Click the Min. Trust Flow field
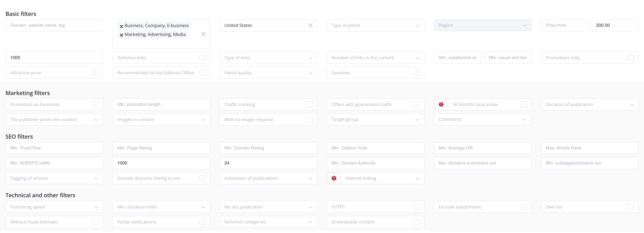This screenshot has width=644, height=233. pyautogui.click(x=54, y=148)
